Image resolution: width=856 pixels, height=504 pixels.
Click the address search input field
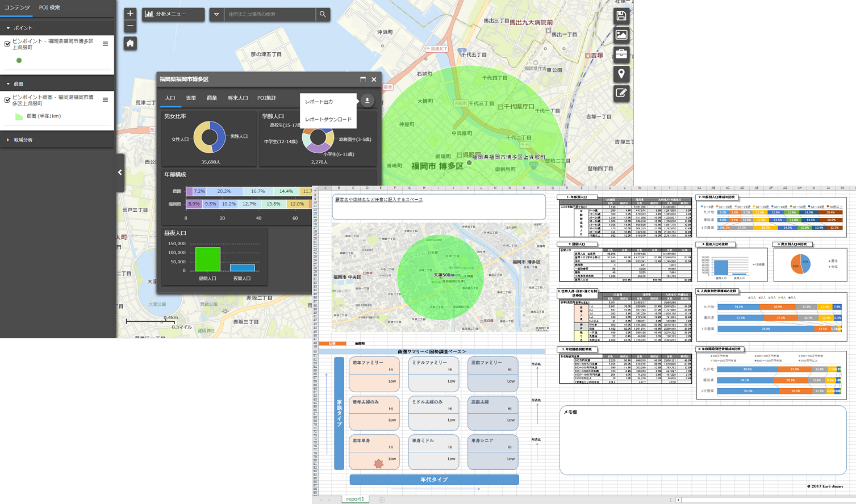(270, 14)
